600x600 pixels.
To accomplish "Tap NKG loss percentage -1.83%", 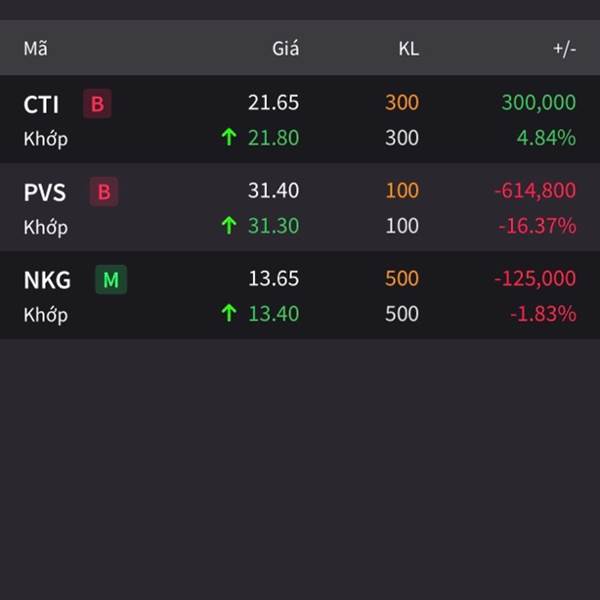I will 543,314.
